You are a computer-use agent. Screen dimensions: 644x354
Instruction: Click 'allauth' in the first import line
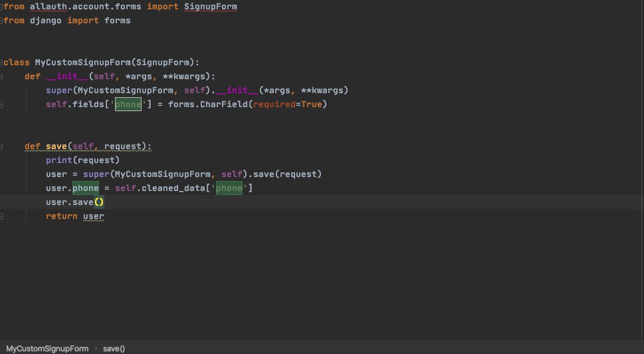coord(48,7)
